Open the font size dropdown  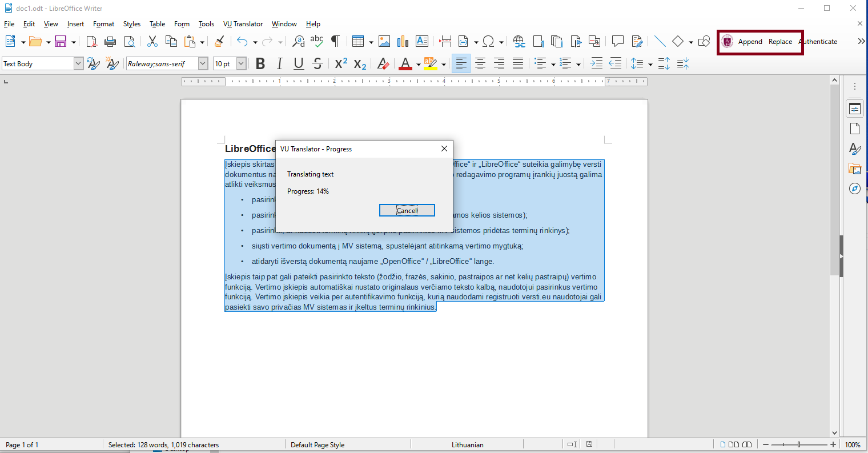[x=241, y=64]
